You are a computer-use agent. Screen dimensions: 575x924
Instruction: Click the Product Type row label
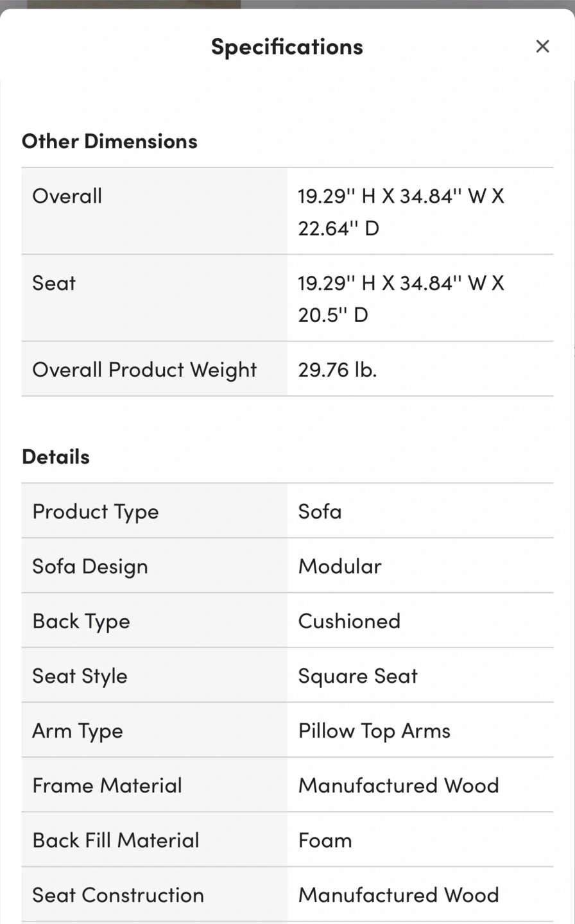(96, 512)
